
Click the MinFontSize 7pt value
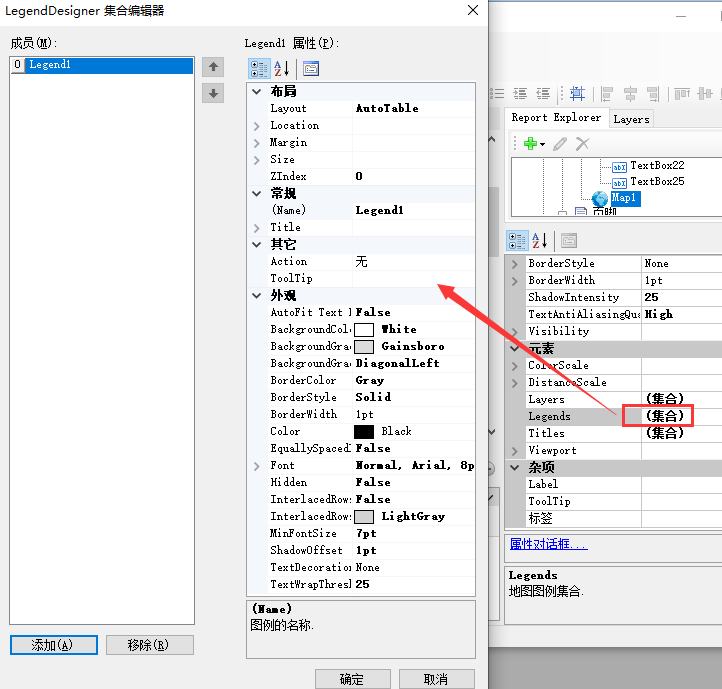point(413,534)
